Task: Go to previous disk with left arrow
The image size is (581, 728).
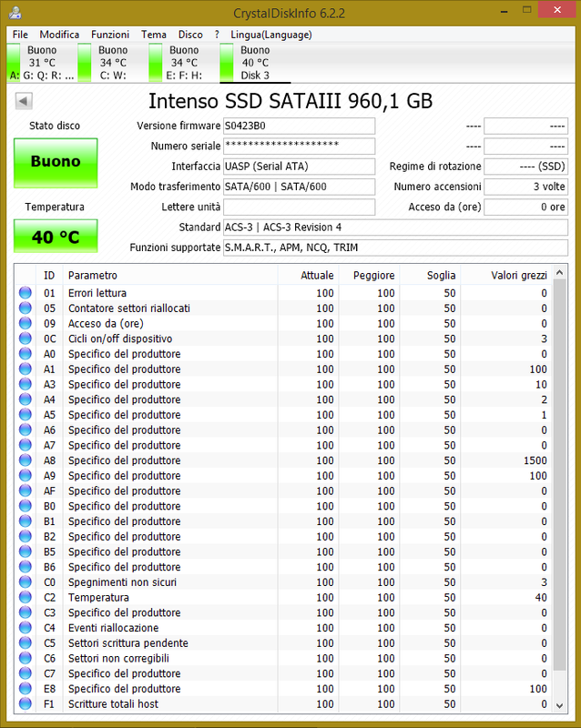Action: click(x=24, y=101)
